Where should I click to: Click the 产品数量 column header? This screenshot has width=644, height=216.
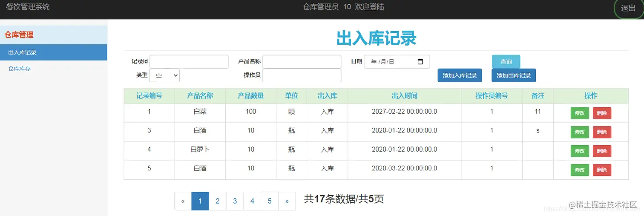coord(251,96)
